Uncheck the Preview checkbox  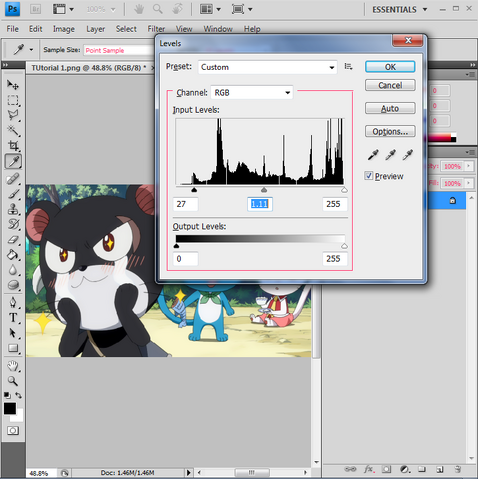click(368, 176)
